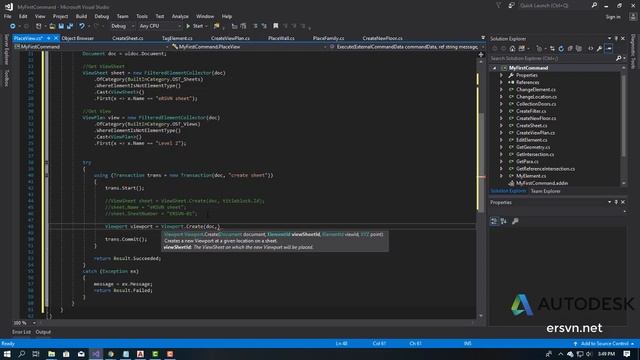Viewport: 640px width, 360px height.
Task: Open the MyFirstCommand project scope dropdown
Action: click(91, 47)
